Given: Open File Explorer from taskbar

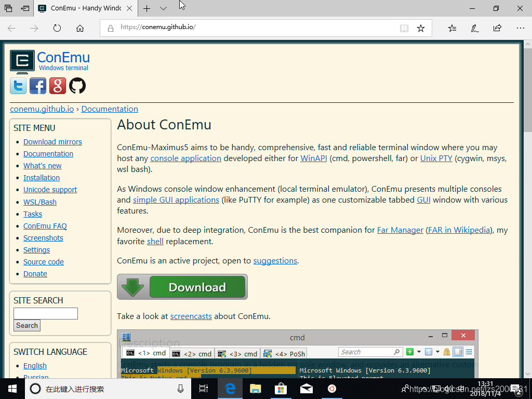Looking at the screenshot, I should tap(255, 389).
